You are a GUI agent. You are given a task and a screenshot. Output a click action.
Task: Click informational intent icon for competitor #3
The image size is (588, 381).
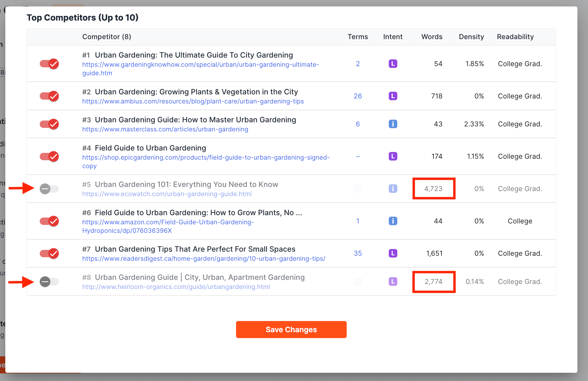pyautogui.click(x=393, y=124)
